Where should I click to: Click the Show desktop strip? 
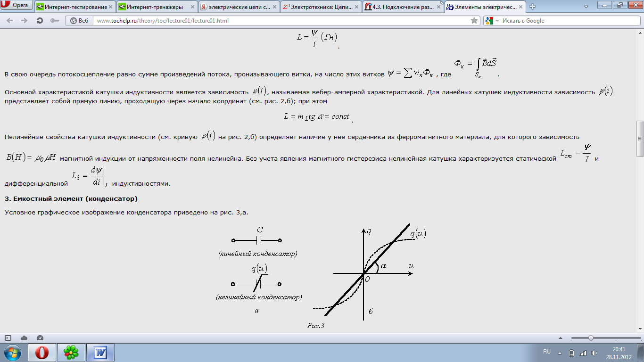coord(641,353)
